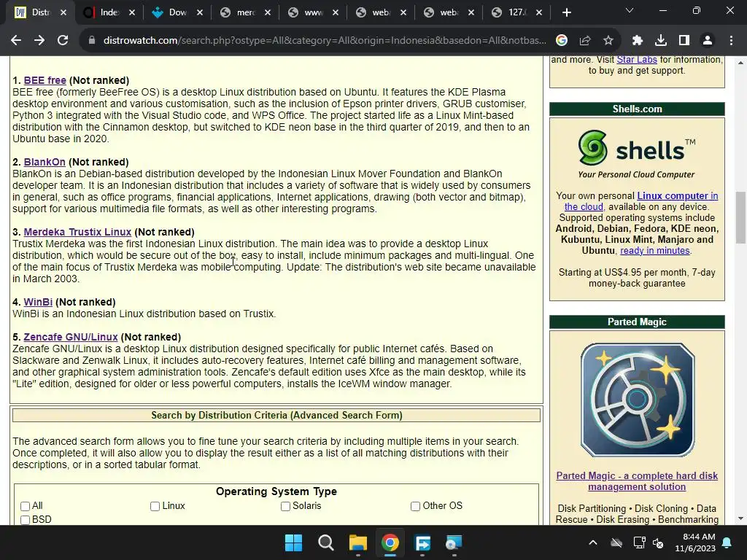Open the Windows Start menu
Viewport: 747px width, 560px height.
tap(293, 542)
